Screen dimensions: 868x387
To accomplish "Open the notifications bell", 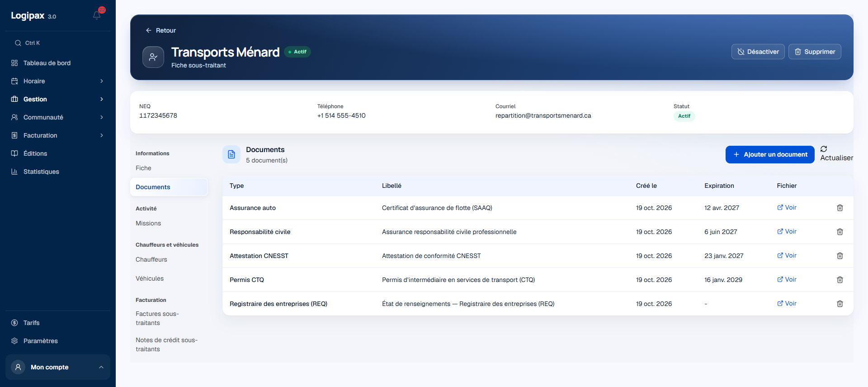I will [x=97, y=15].
